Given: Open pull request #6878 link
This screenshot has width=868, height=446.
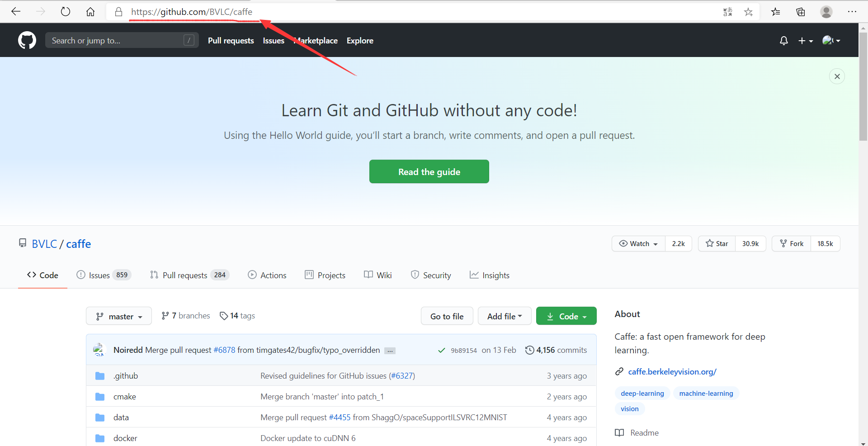Looking at the screenshot, I should pyautogui.click(x=225, y=350).
